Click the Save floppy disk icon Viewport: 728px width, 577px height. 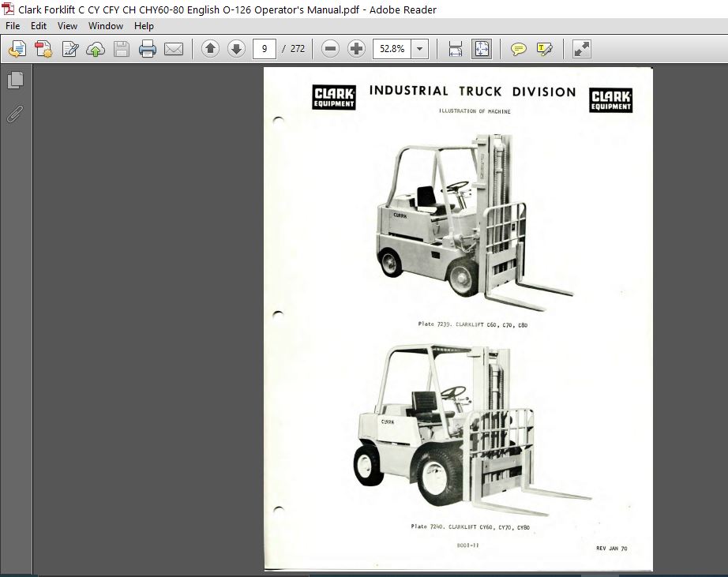coord(122,49)
